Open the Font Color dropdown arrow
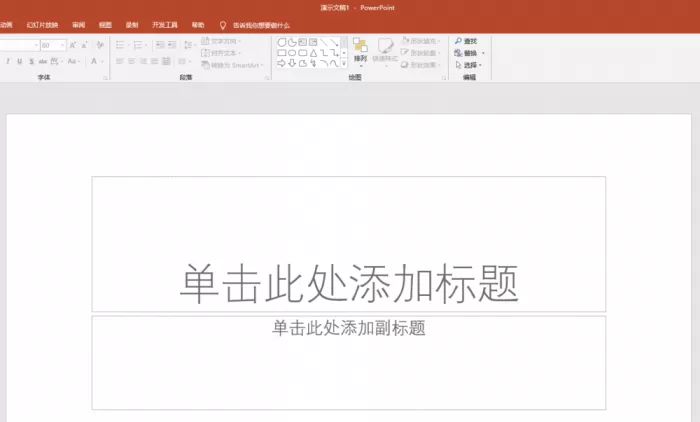Viewport: 700px width, 422px height. pyautogui.click(x=103, y=61)
